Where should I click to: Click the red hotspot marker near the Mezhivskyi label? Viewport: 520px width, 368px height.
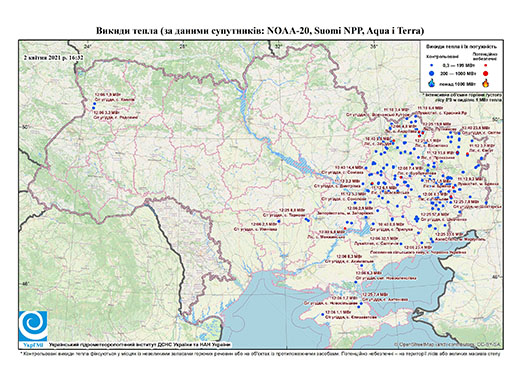point(345,228)
